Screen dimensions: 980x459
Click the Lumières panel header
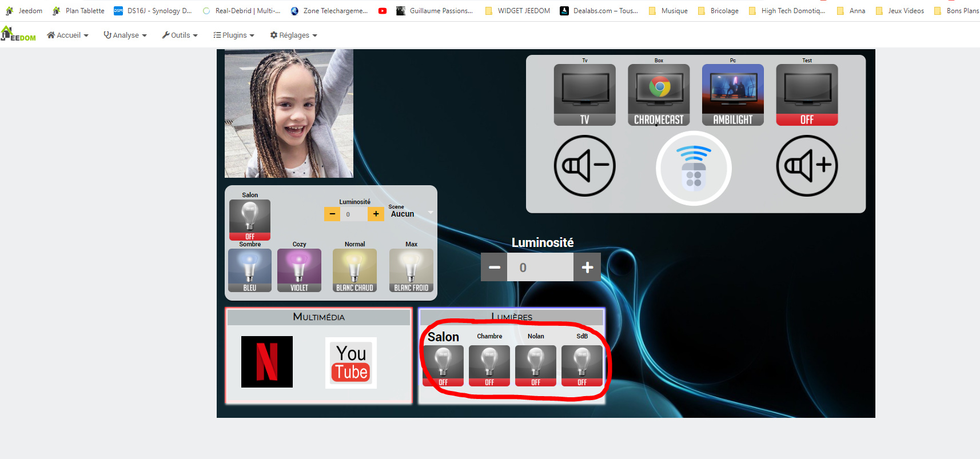[x=512, y=317]
